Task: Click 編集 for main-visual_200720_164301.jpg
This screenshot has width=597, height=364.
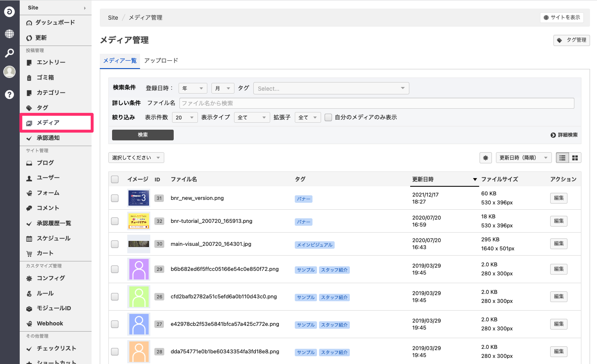Action: (x=558, y=244)
